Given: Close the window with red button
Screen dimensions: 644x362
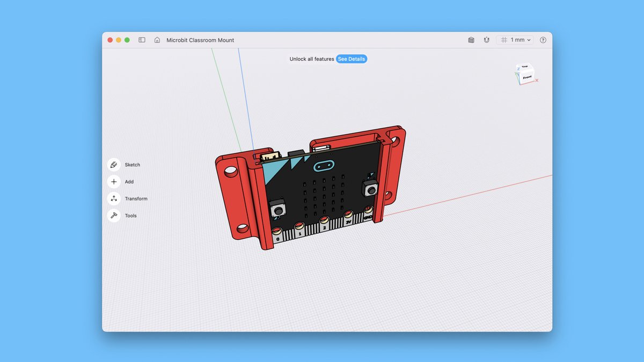Looking at the screenshot, I should [x=110, y=40].
